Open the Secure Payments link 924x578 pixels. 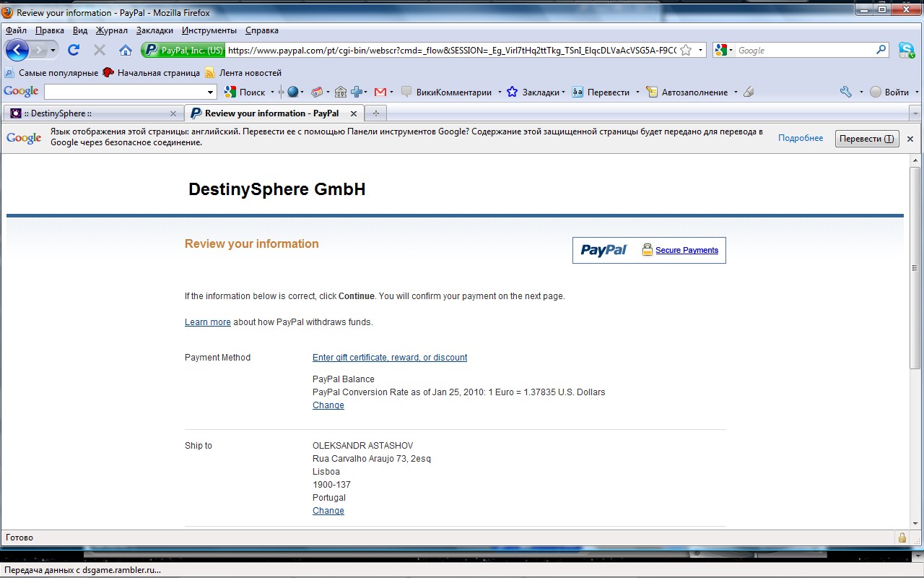(x=687, y=250)
